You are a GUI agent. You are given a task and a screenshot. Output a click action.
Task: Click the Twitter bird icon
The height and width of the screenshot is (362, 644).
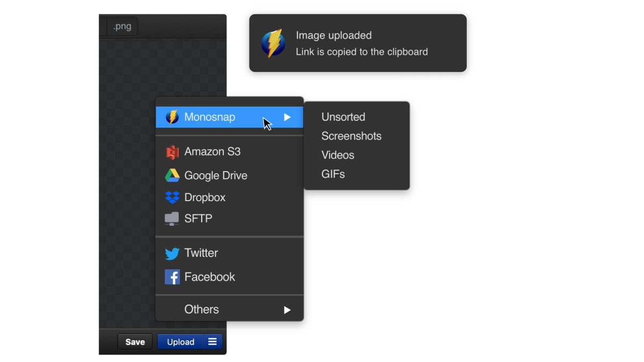click(x=172, y=253)
